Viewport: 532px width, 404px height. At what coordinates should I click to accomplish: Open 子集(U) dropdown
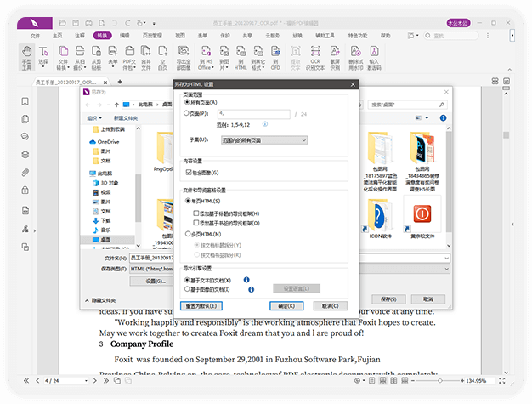click(x=264, y=140)
